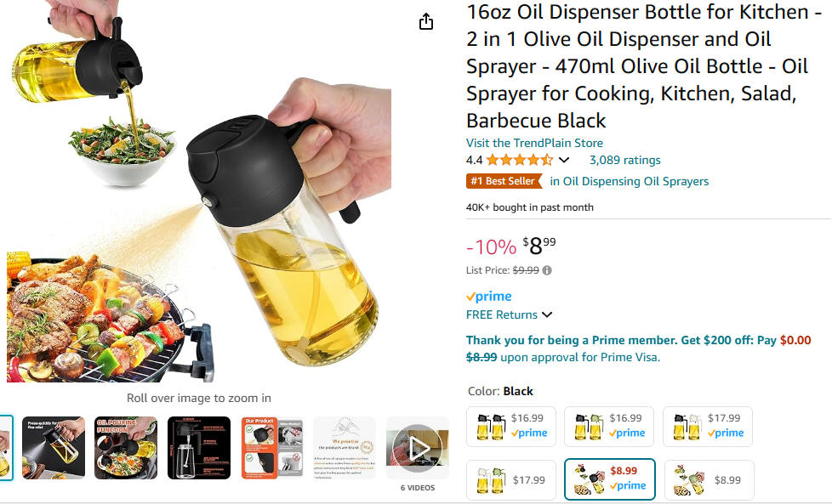The width and height of the screenshot is (832, 504).
Task: Click the star rating icons
Action: point(519,160)
